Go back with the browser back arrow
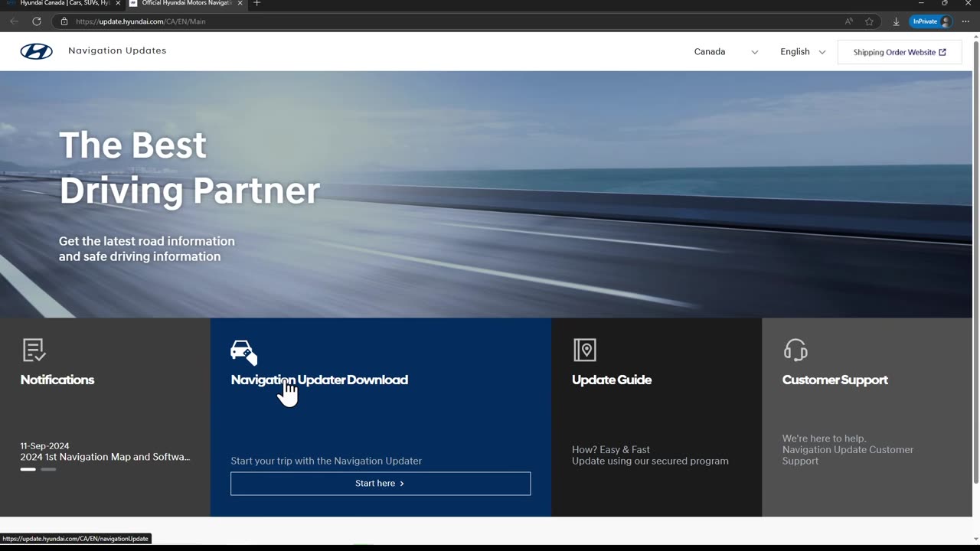980x551 pixels. tap(14, 21)
